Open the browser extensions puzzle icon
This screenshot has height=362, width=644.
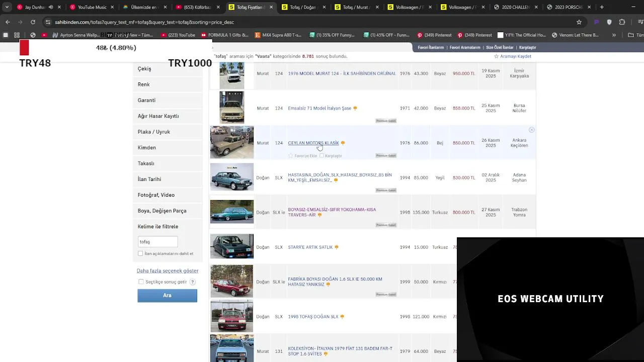622,22
